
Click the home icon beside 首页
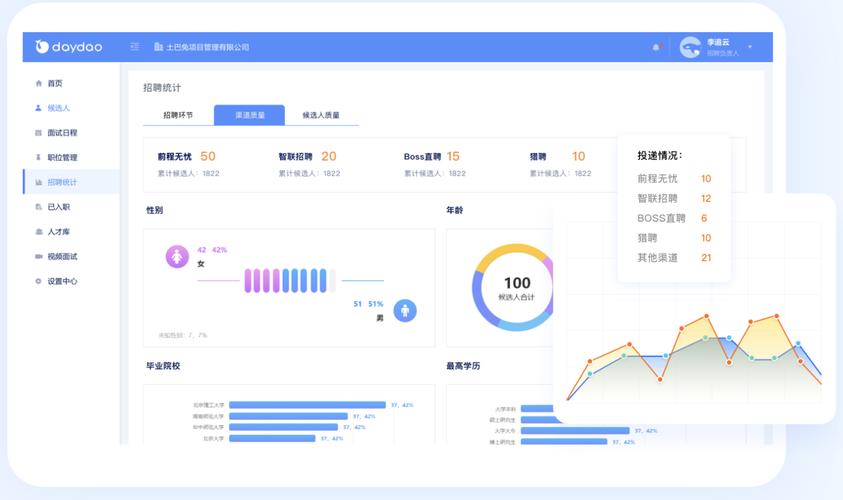(38, 83)
